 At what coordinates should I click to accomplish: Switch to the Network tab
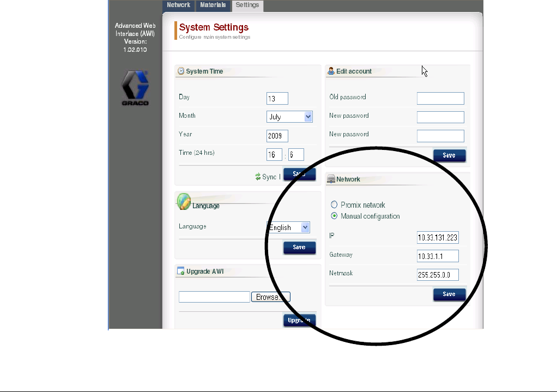[x=178, y=5]
